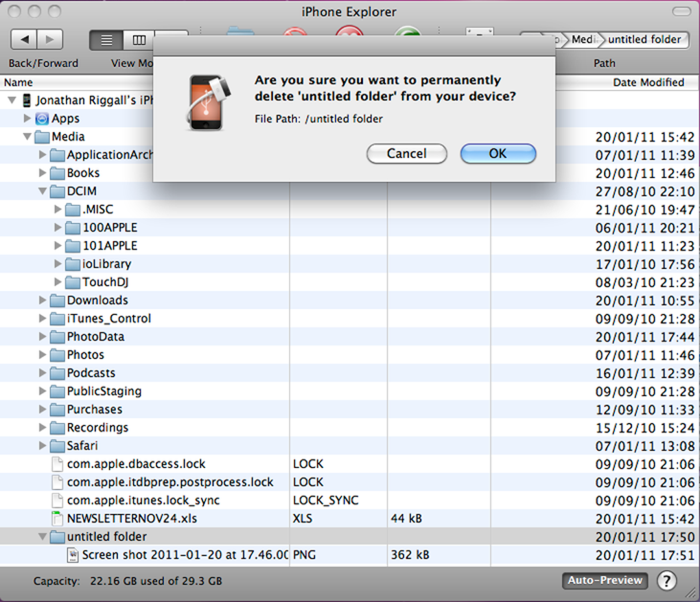Image resolution: width=700 pixels, height=602 pixels.
Task: Sort by the Date Modified column header
Action: [649, 82]
